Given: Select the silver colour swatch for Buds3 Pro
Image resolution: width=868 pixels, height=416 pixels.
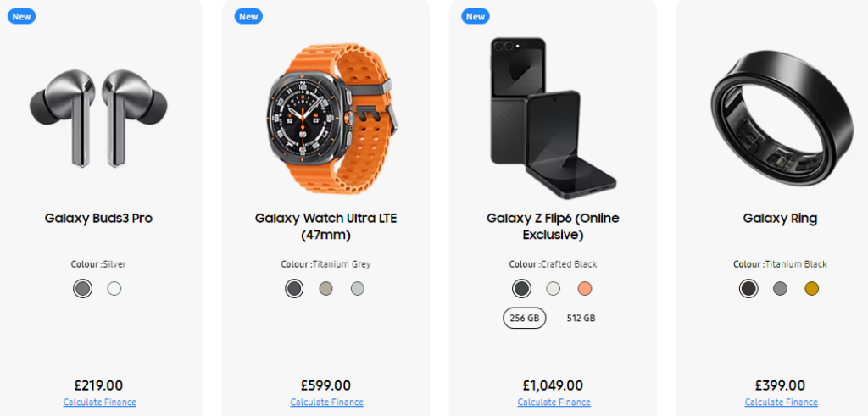Looking at the screenshot, I should click(x=82, y=289).
